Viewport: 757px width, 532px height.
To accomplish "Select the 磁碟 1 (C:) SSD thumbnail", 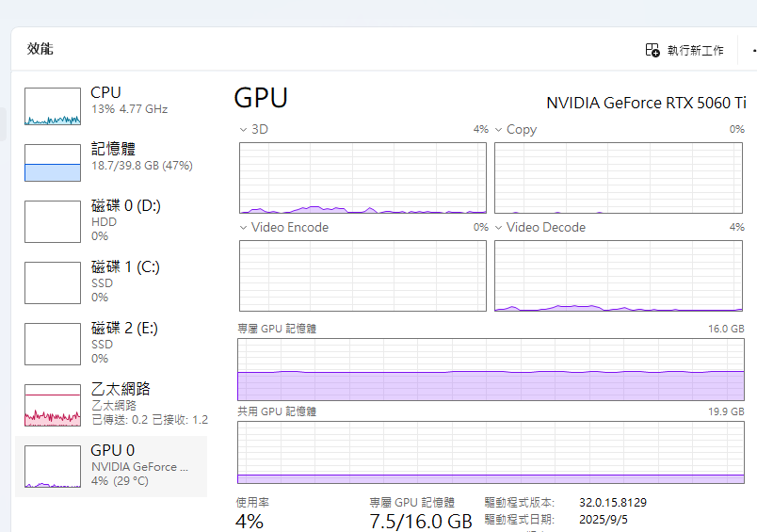I will click(x=53, y=282).
